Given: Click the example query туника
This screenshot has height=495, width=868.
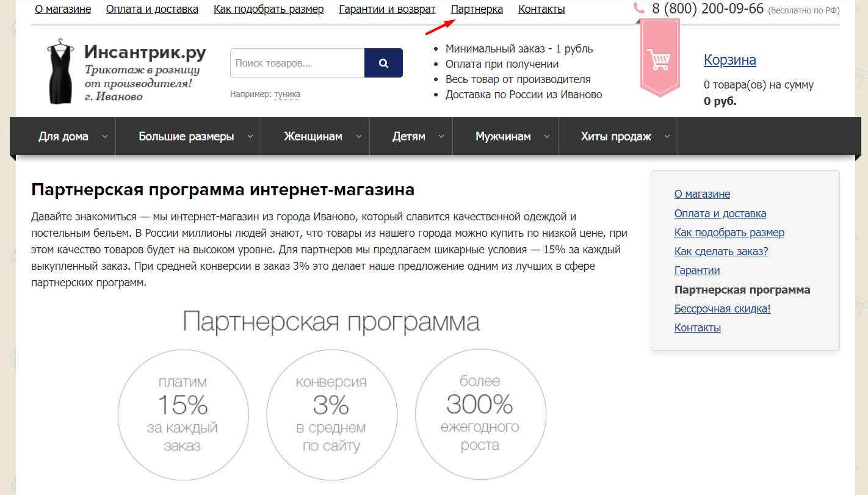Looking at the screenshot, I should click(x=287, y=94).
